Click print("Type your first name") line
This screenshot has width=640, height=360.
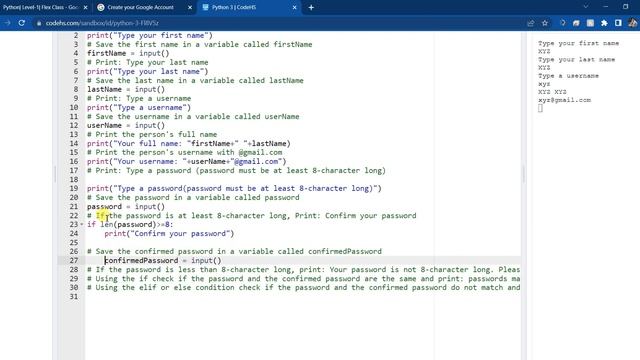click(x=149, y=36)
